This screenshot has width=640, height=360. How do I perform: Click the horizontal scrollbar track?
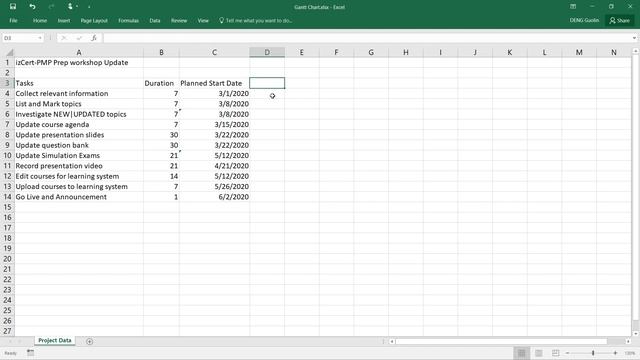509,341
